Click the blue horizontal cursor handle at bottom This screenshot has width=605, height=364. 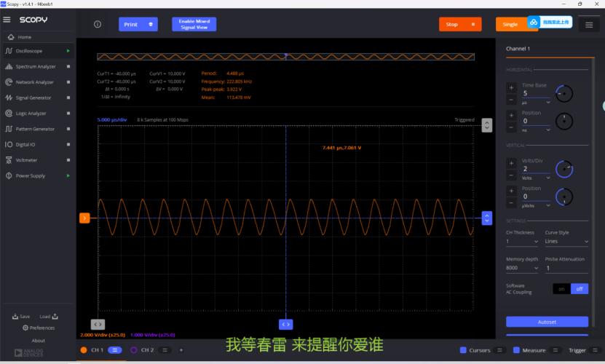(x=286, y=324)
